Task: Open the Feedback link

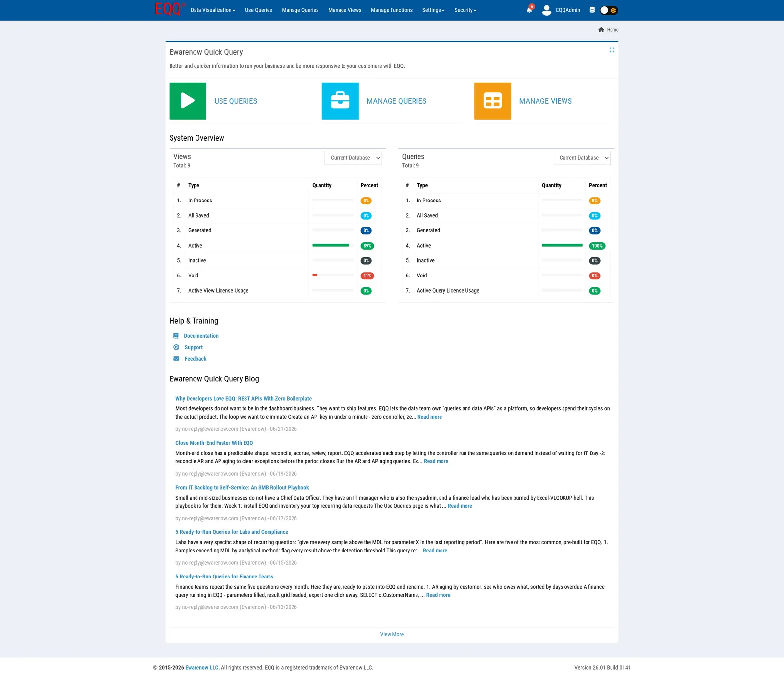Action: (195, 359)
